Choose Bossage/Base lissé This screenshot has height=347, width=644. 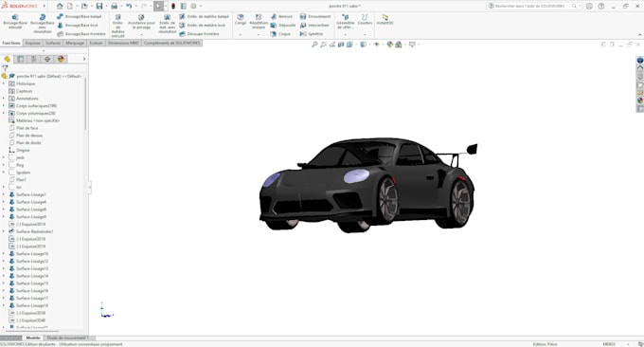78,26
